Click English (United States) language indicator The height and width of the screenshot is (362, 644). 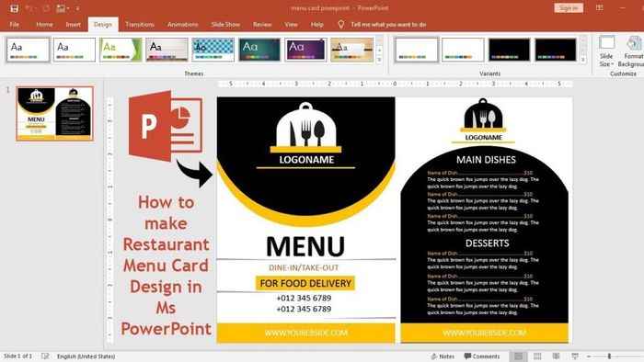[x=86, y=356]
